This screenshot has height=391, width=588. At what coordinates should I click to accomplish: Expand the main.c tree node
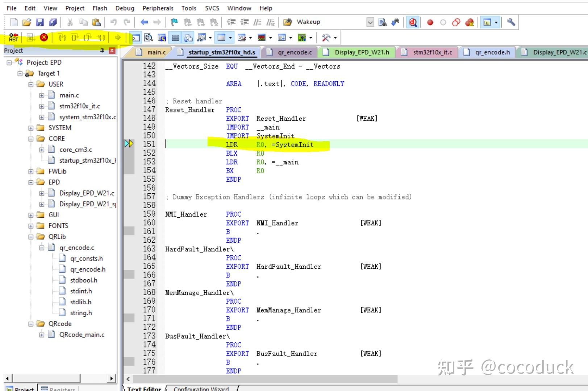41,95
